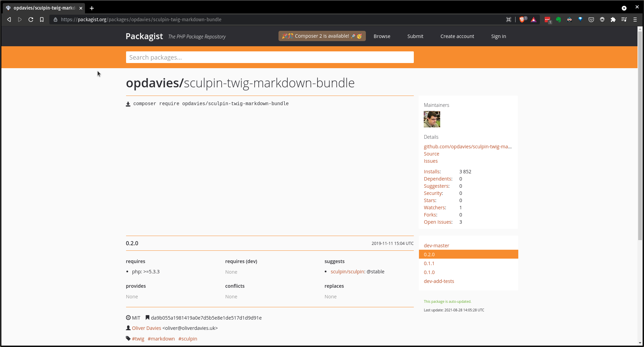Click the Composer 2 is available banner
Viewport: 644px width, 347px height.
322,36
